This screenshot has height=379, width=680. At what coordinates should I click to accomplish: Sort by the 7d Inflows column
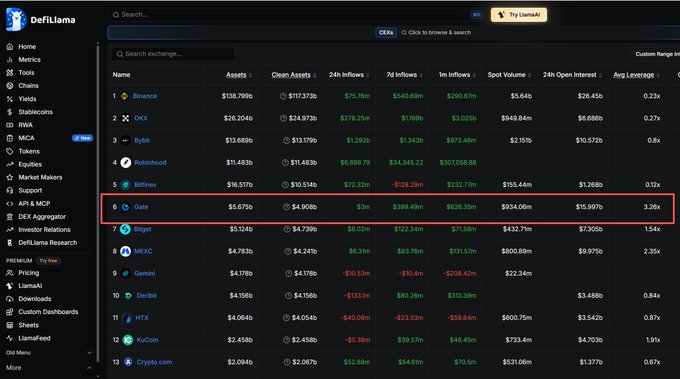pyautogui.click(x=404, y=75)
